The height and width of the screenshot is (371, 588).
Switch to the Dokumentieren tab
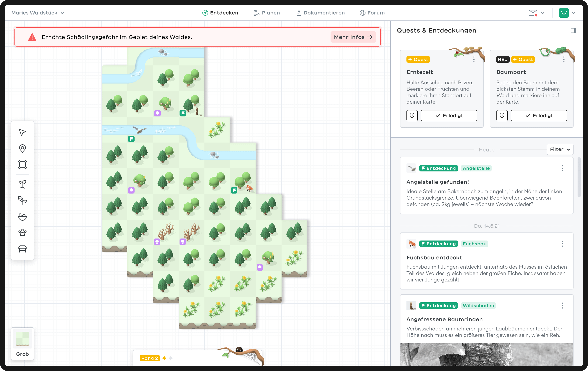(x=320, y=13)
